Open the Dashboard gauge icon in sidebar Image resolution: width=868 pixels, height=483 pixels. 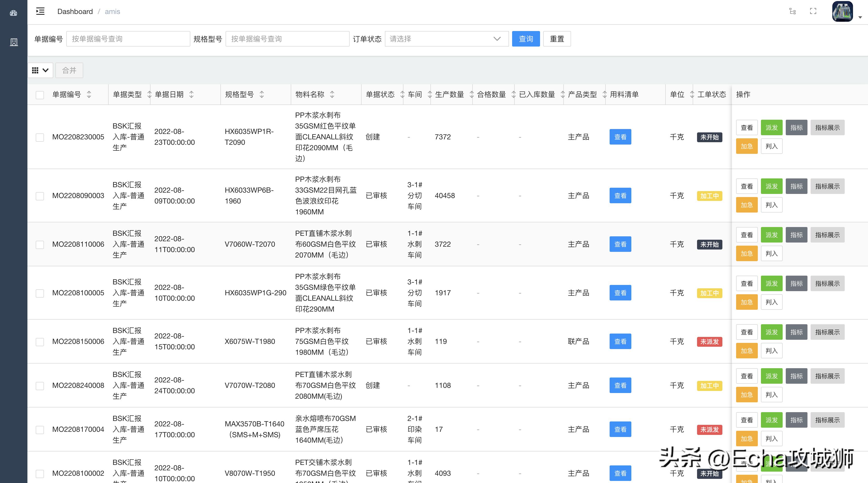click(13, 13)
